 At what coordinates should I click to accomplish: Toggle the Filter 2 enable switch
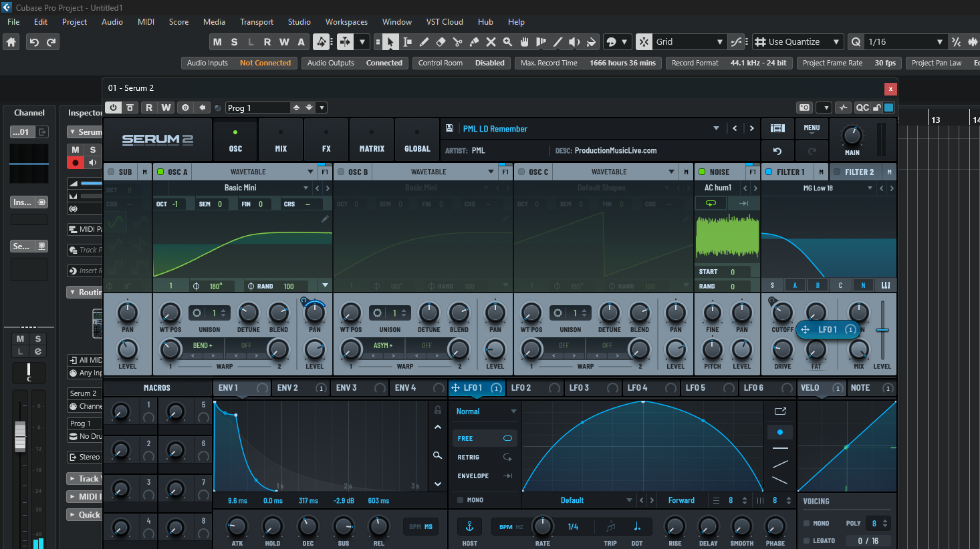tap(836, 172)
